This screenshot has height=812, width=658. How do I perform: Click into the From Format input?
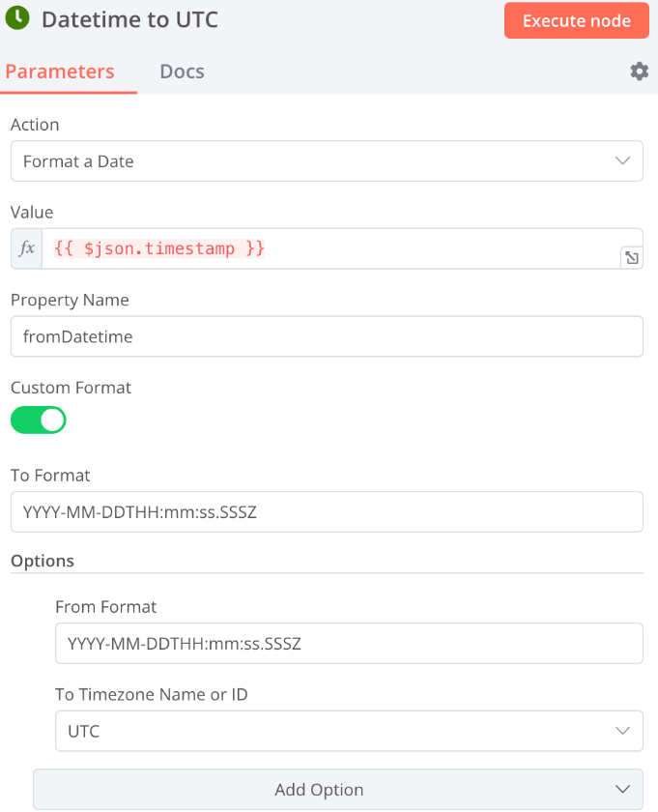point(349,643)
